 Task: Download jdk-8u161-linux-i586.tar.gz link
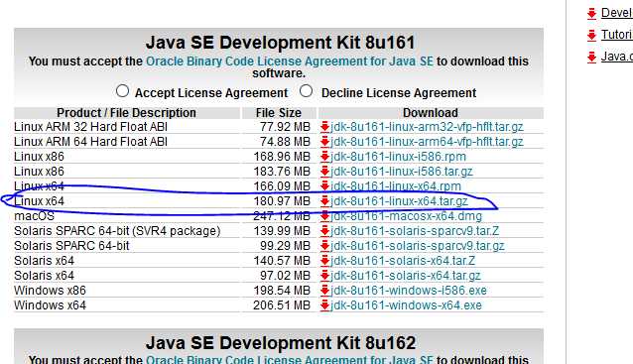tap(401, 172)
